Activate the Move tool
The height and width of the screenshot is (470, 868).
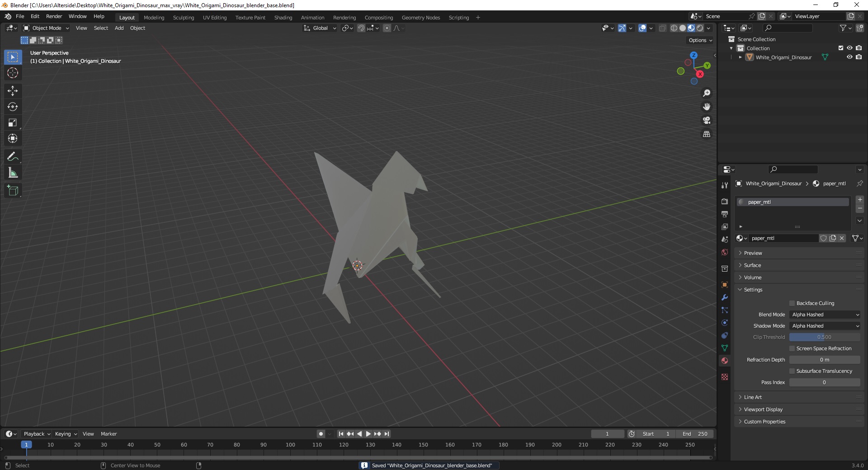[13, 91]
